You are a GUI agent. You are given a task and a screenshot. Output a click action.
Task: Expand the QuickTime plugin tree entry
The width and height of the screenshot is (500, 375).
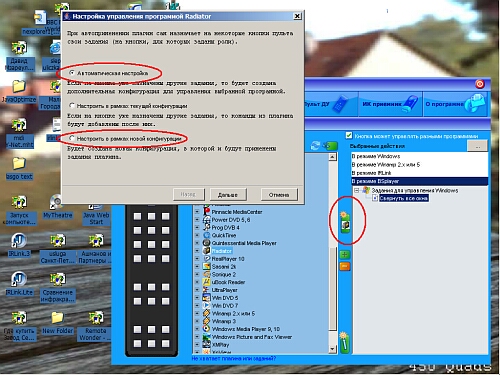pos(197,235)
